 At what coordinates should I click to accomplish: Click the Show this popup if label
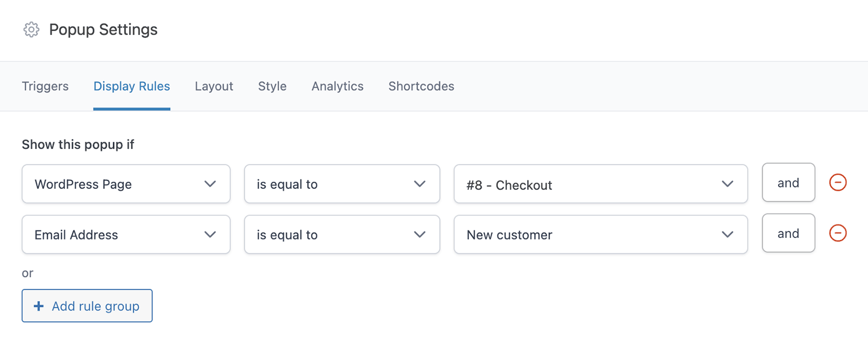point(78,145)
